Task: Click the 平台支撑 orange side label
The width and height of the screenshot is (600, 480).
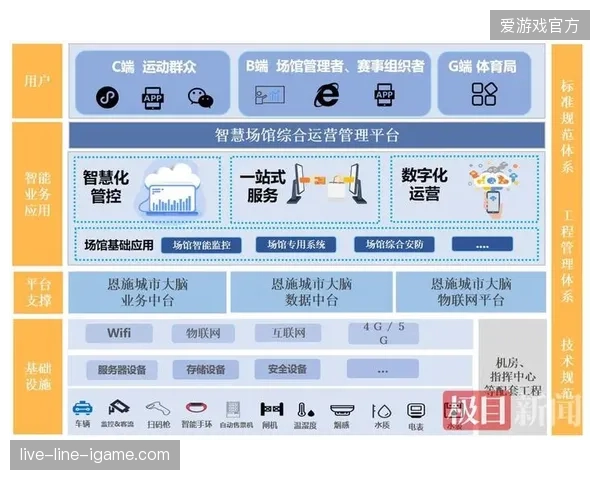Action: (x=38, y=292)
